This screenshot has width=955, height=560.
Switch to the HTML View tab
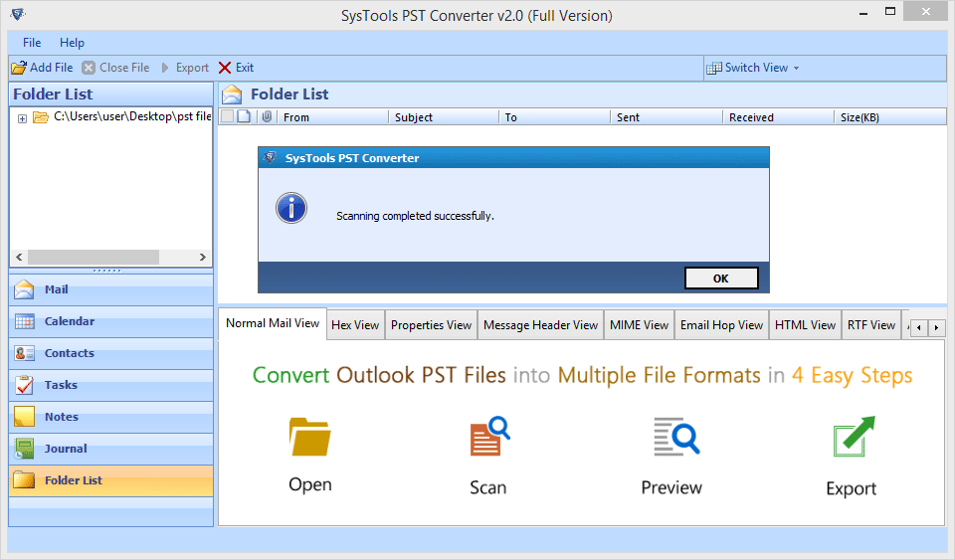[805, 325]
